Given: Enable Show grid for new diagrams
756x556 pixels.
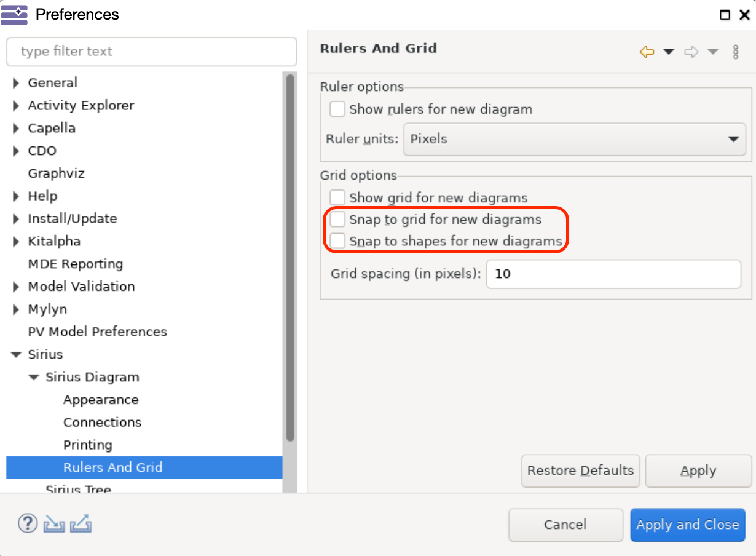Looking at the screenshot, I should (x=337, y=198).
